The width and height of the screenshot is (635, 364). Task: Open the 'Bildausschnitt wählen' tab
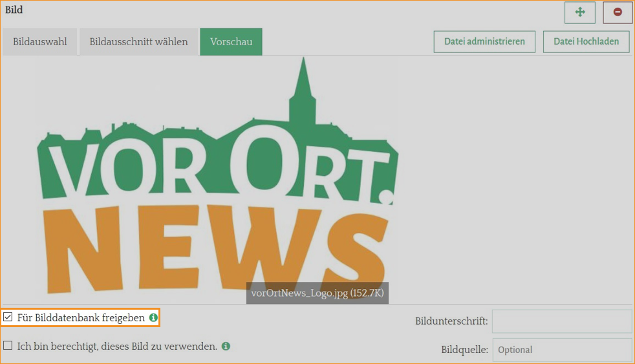138,42
